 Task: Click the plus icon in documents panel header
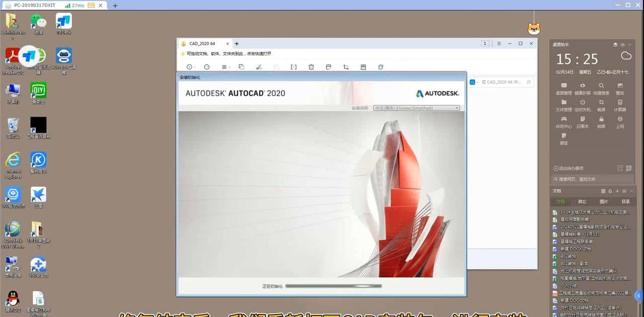[617, 191]
